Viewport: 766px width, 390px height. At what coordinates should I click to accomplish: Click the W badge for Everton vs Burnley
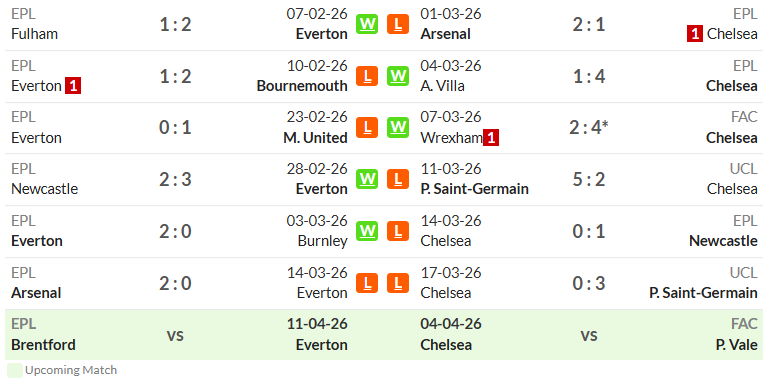coord(367,231)
